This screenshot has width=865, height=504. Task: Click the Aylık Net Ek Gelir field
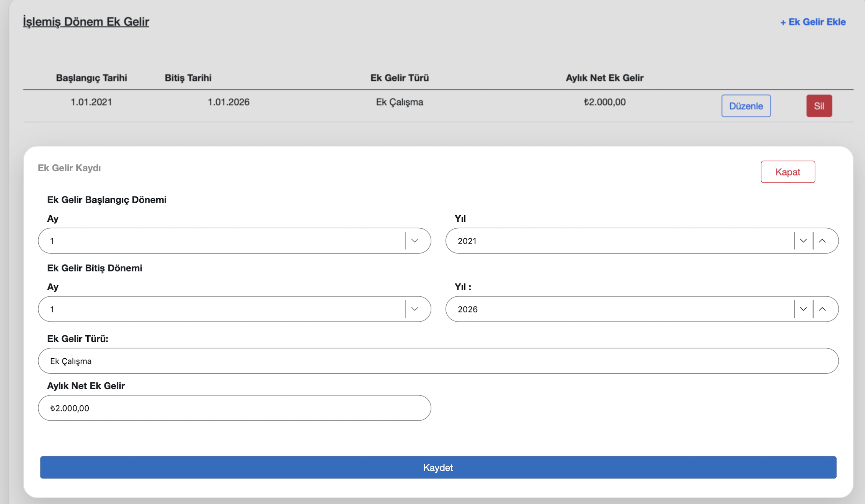click(234, 408)
